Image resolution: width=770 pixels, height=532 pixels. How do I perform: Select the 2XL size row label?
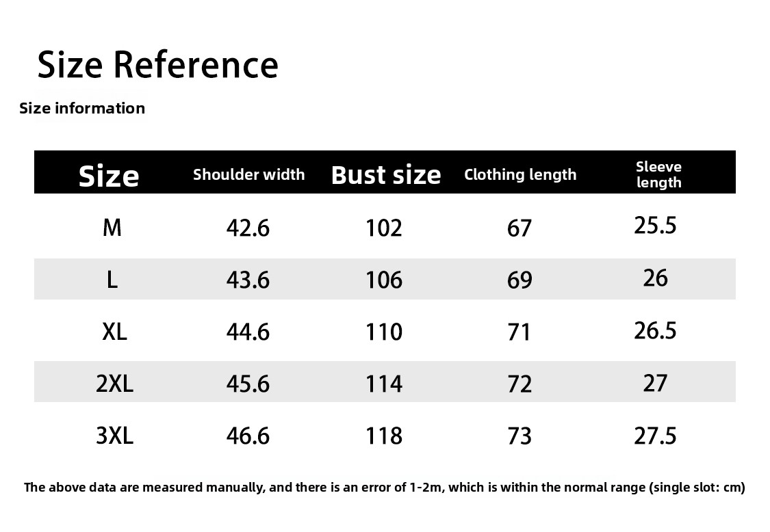(x=114, y=384)
